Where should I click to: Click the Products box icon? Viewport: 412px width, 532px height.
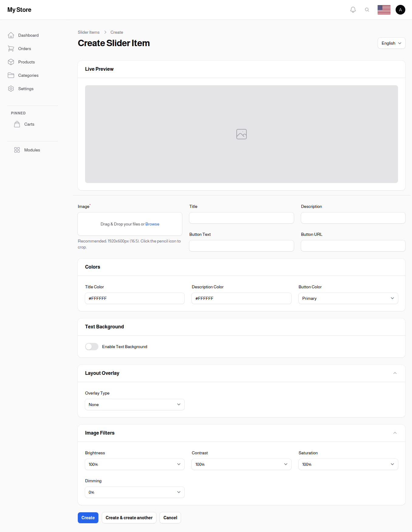tap(11, 62)
